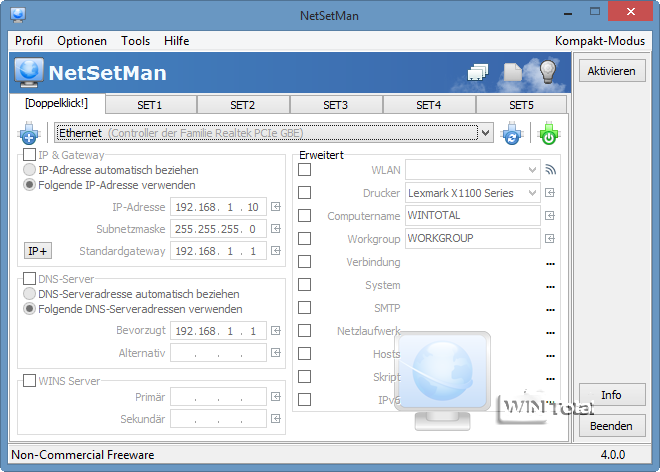Expand the Ethernet adapter dropdown
This screenshot has height=472, width=660.
(485, 133)
